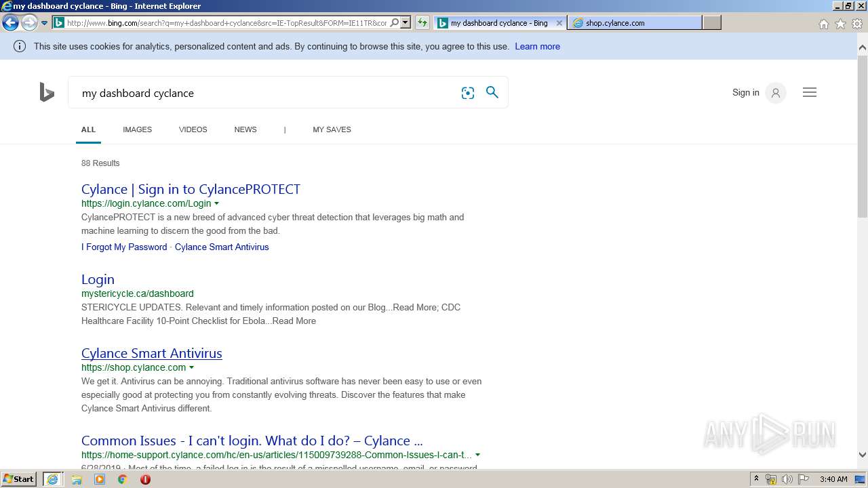Click the Action Center flag tray icon

[x=804, y=480]
